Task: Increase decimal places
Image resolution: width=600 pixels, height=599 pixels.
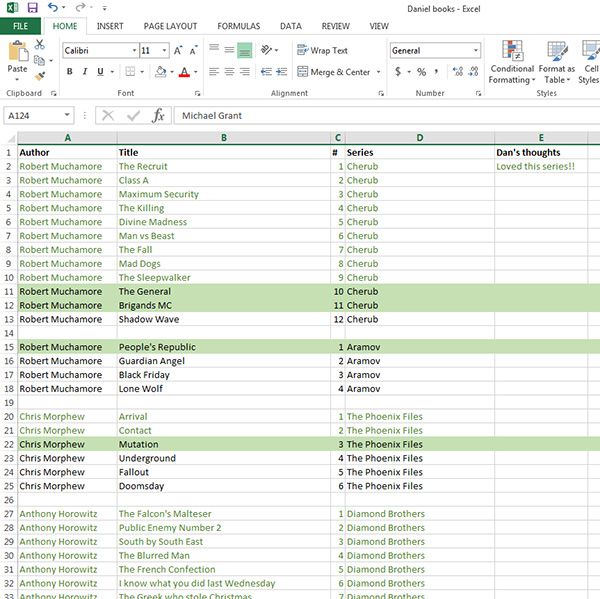Action: 458,72
